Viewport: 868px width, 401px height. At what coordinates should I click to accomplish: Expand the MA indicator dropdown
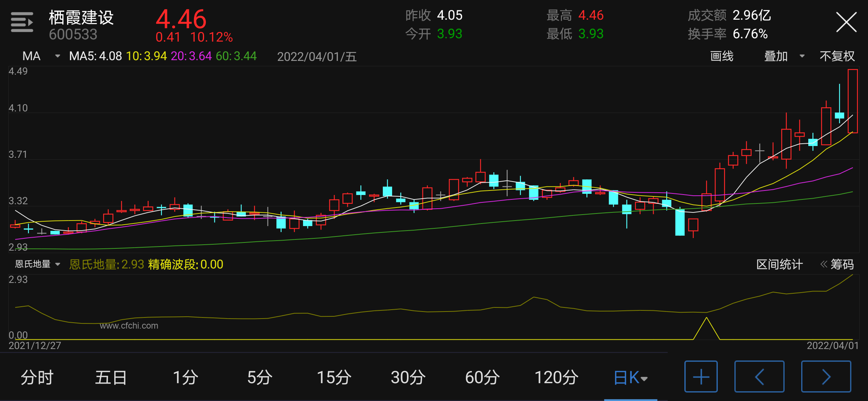[40, 56]
